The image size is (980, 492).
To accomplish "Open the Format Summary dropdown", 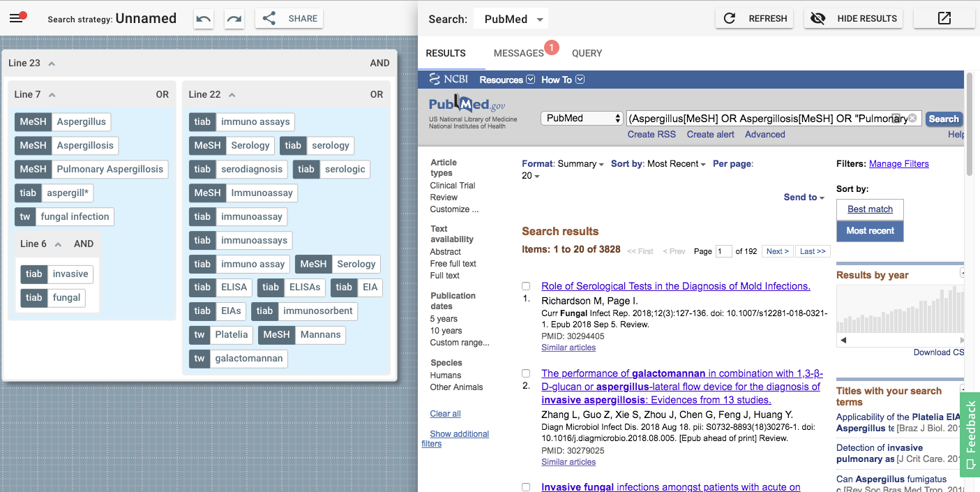I will point(564,164).
